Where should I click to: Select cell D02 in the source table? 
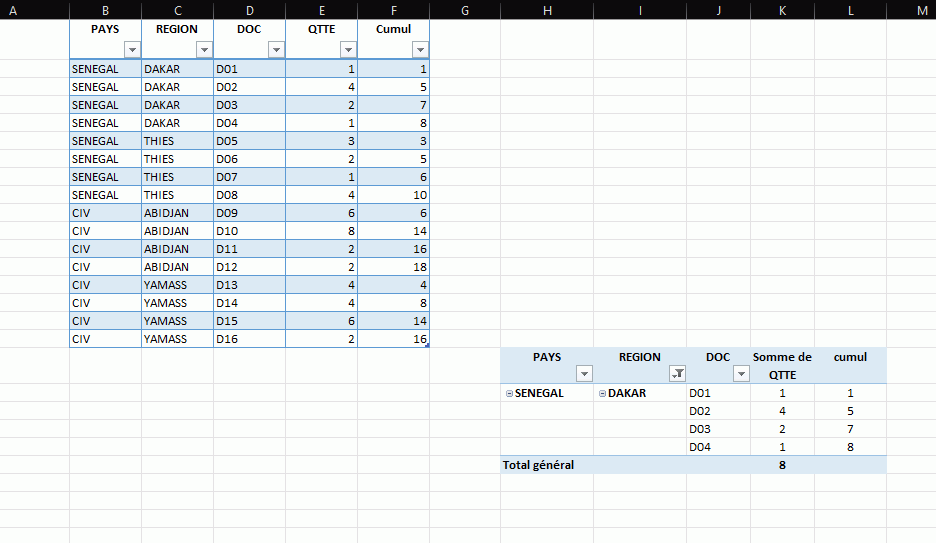tap(250, 87)
